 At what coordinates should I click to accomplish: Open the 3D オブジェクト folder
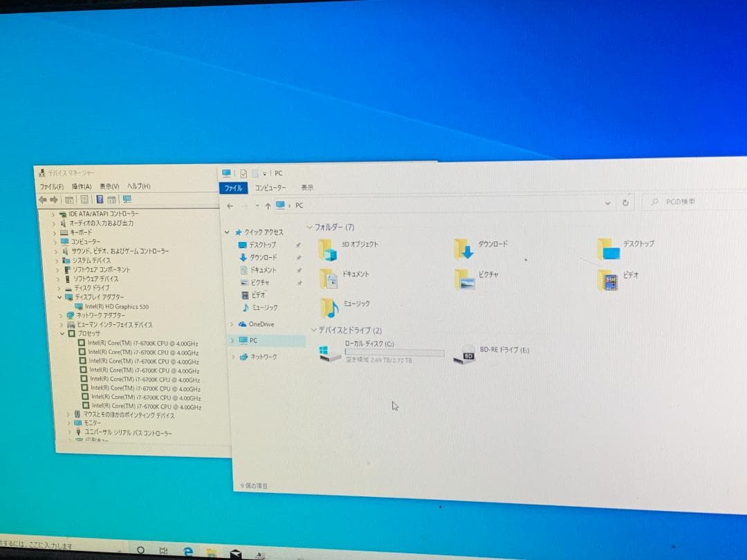pos(328,248)
